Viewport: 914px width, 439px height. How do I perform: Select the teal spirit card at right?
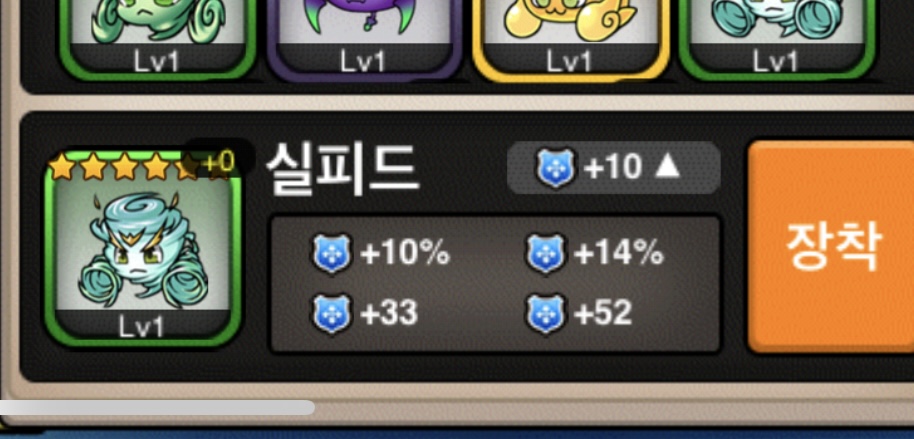[776, 38]
